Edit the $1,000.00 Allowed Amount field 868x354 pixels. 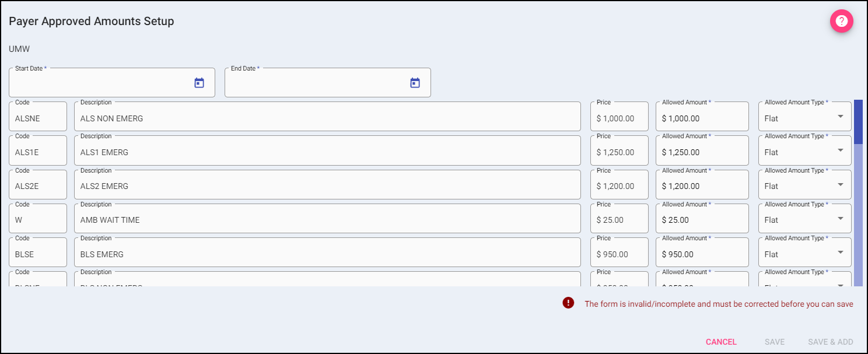pos(702,118)
